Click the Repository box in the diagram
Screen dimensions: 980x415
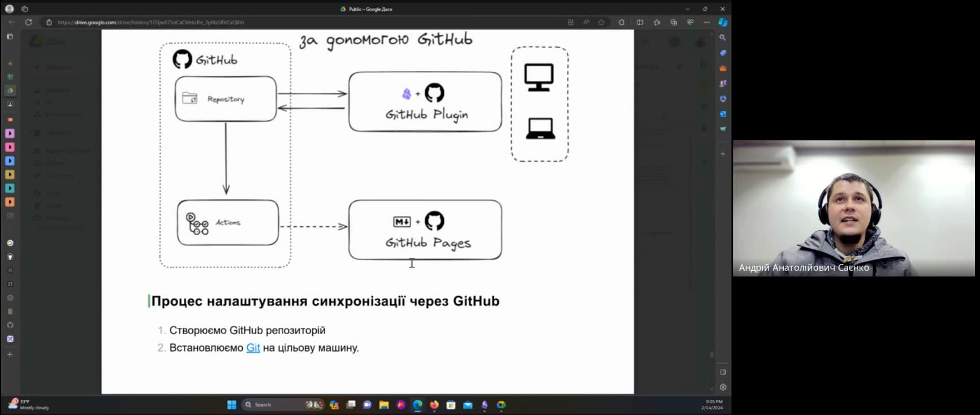pos(226,99)
